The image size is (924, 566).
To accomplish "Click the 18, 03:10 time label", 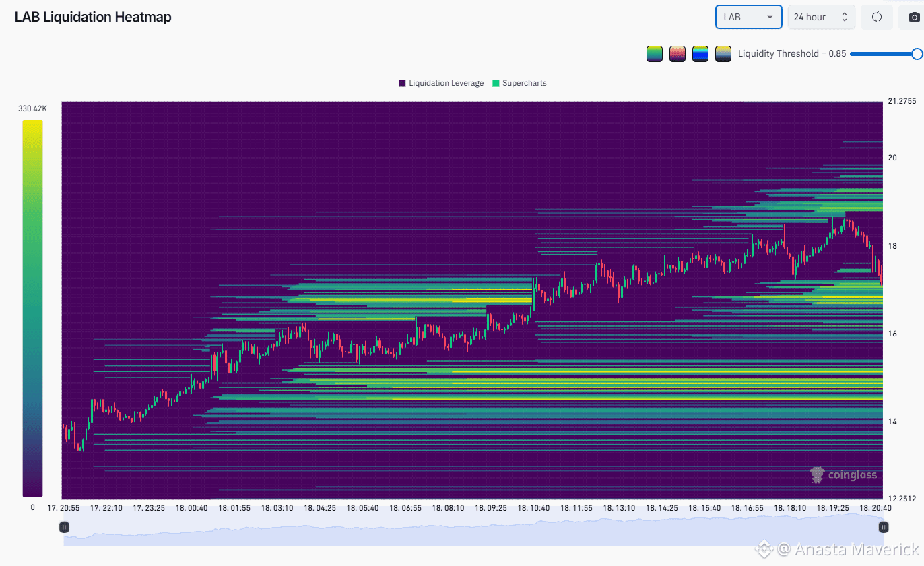I will 277,508.
